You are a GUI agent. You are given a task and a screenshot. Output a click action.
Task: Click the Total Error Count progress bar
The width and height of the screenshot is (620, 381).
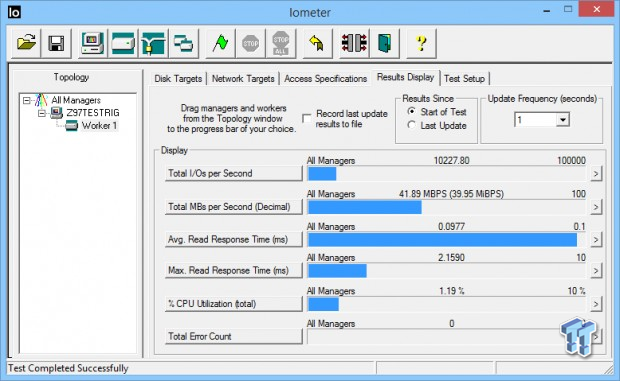point(447,337)
